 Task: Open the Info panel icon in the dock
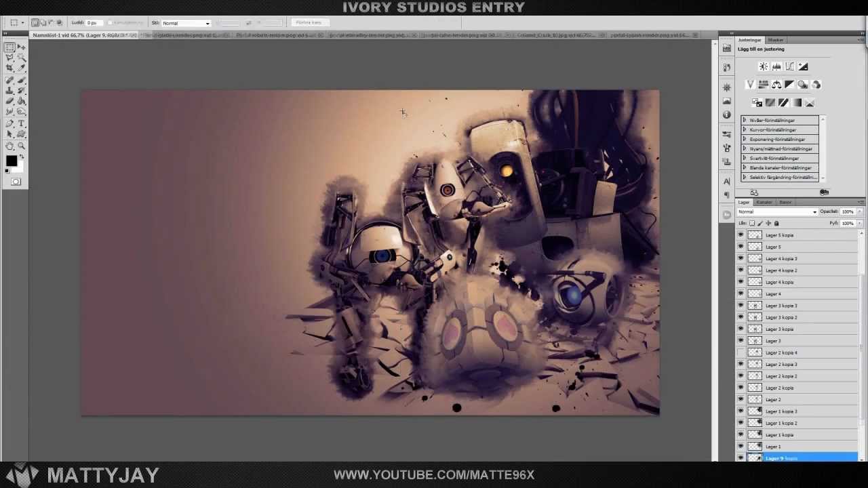pos(727,115)
